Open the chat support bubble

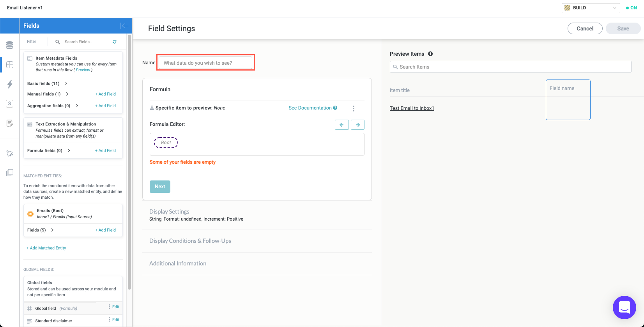pyautogui.click(x=624, y=308)
